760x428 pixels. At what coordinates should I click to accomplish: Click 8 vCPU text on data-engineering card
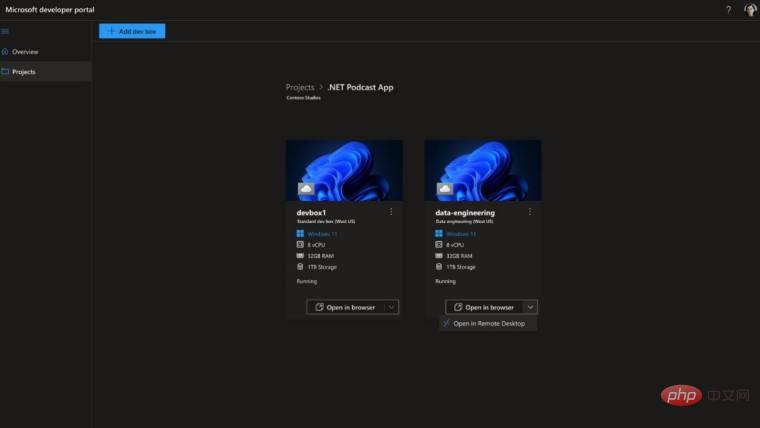tap(455, 245)
